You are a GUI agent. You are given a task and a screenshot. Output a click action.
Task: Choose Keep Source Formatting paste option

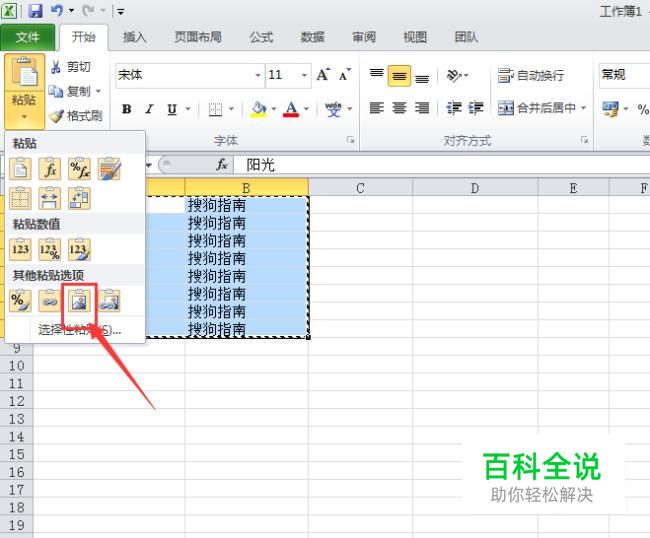click(109, 169)
